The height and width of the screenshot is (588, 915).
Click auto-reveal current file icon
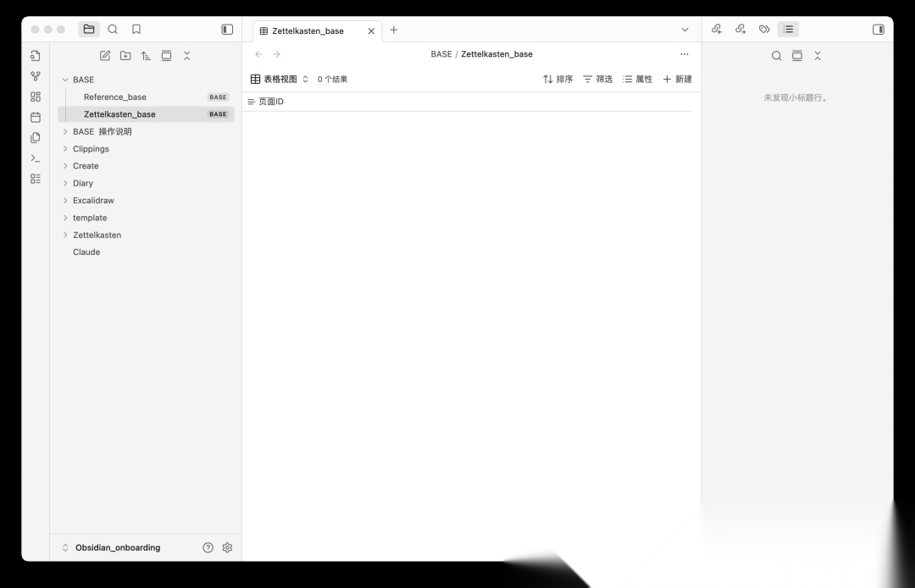[166, 55]
